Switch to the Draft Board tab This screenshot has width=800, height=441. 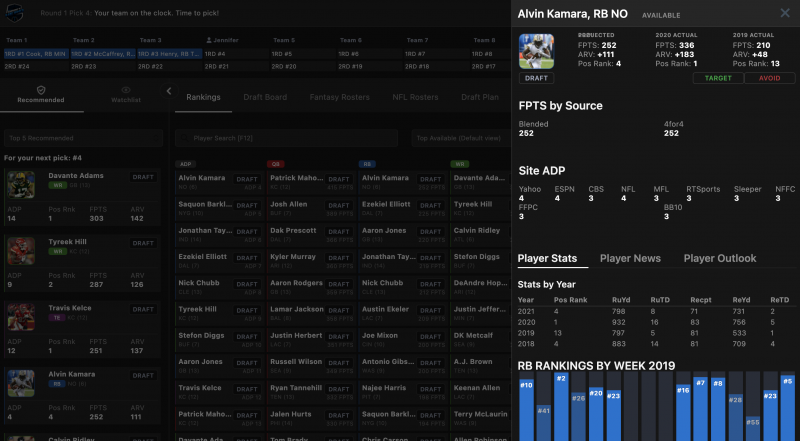(x=265, y=97)
